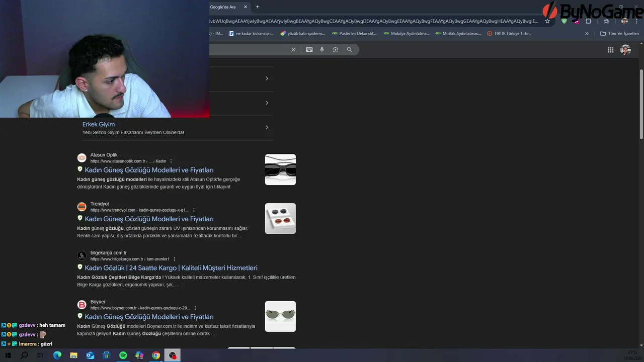644x362 pixels.
Task: Open 'Kadın Gözlük | 24 Saatte Kargo' link
Action: pos(171,267)
